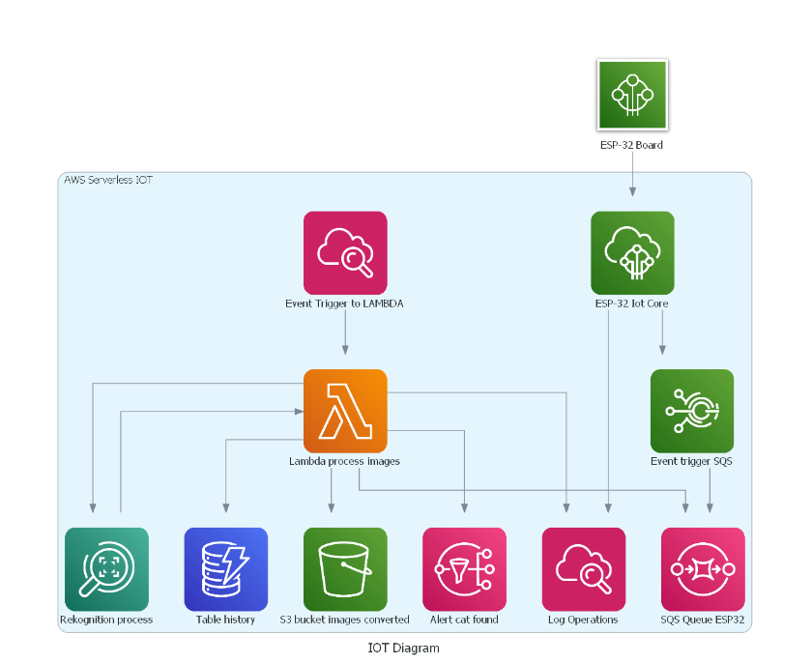Click the Table history database icon

point(225,568)
